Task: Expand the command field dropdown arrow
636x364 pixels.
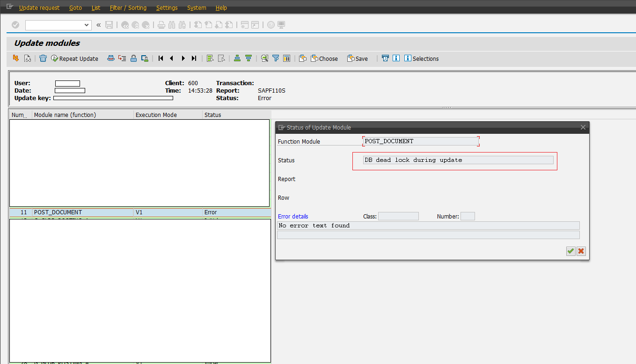Action: tap(87, 25)
